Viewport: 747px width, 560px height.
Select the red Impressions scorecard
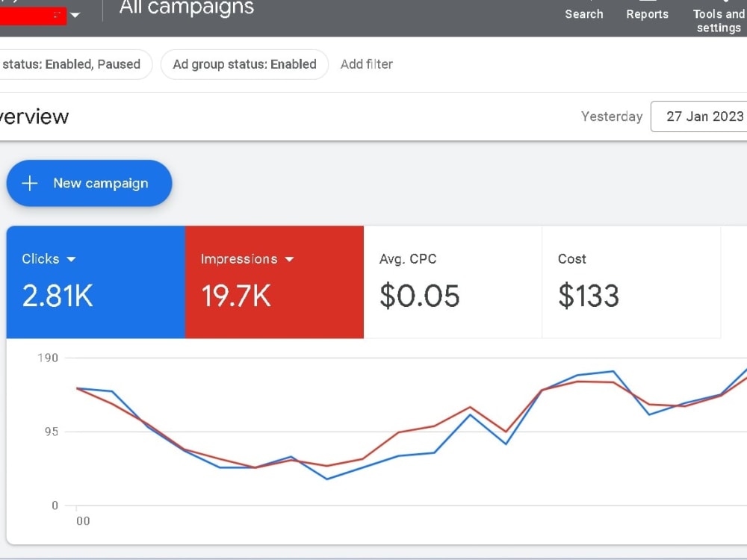[x=274, y=282]
